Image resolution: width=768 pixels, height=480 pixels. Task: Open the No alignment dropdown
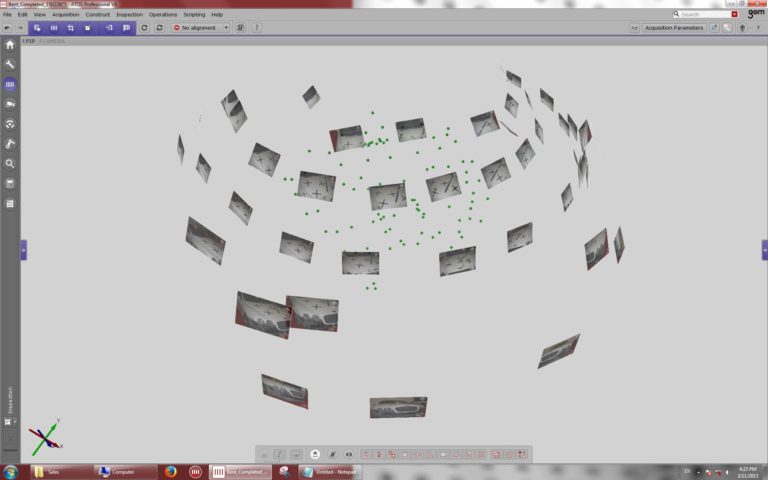click(x=201, y=28)
